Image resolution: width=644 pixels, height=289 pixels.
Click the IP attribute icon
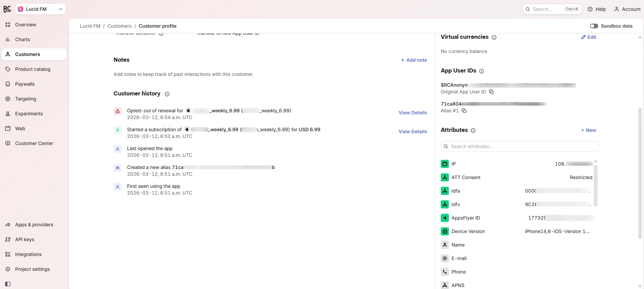pyautogui.click(x=445, y=164)
